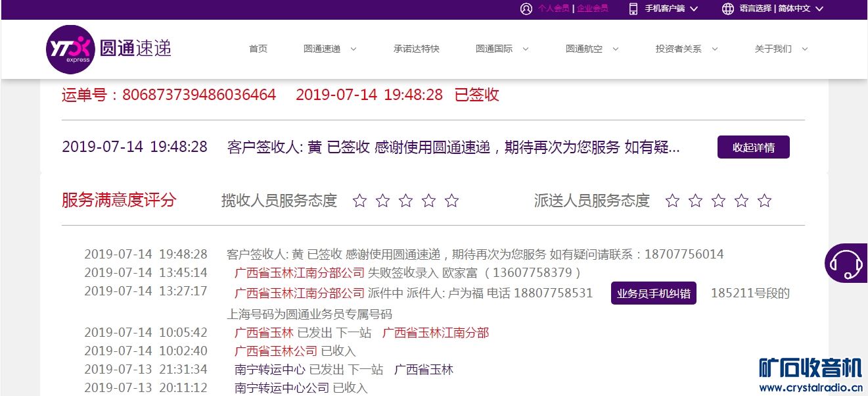Open 广西省玉林江南分部公司 link in 13:45:14 row
868x396 pixels.
[300, 272]
